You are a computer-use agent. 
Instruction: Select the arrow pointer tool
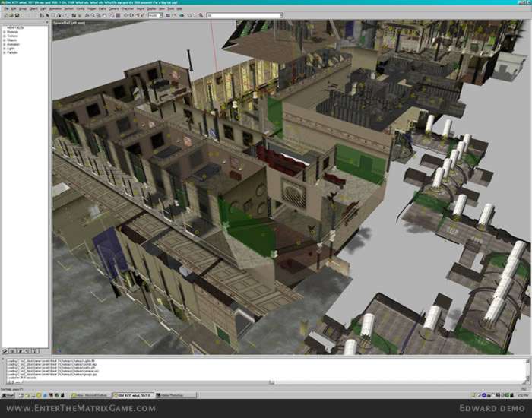pos(47,16)
